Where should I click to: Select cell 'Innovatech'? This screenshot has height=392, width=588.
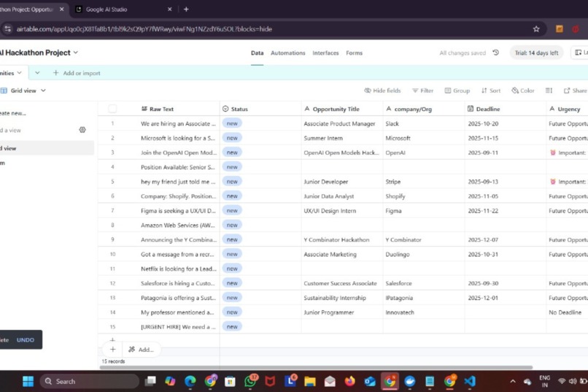coord(423,312)
